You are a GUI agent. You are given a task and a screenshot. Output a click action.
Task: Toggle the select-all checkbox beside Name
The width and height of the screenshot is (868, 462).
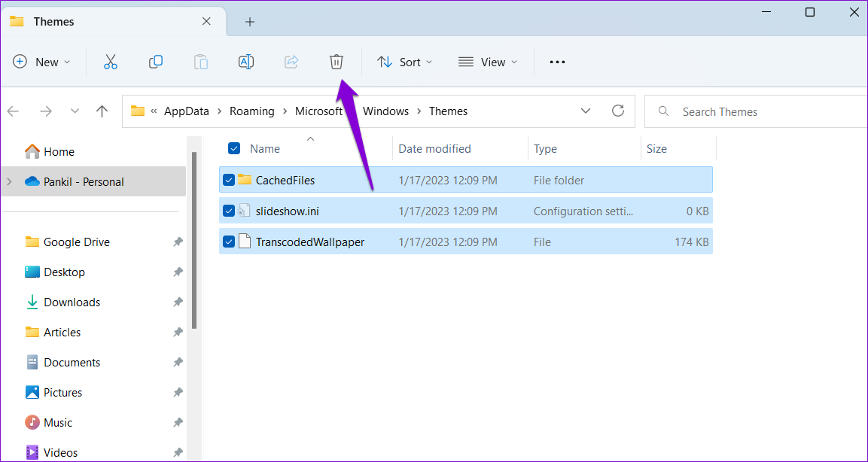[234, 149]
